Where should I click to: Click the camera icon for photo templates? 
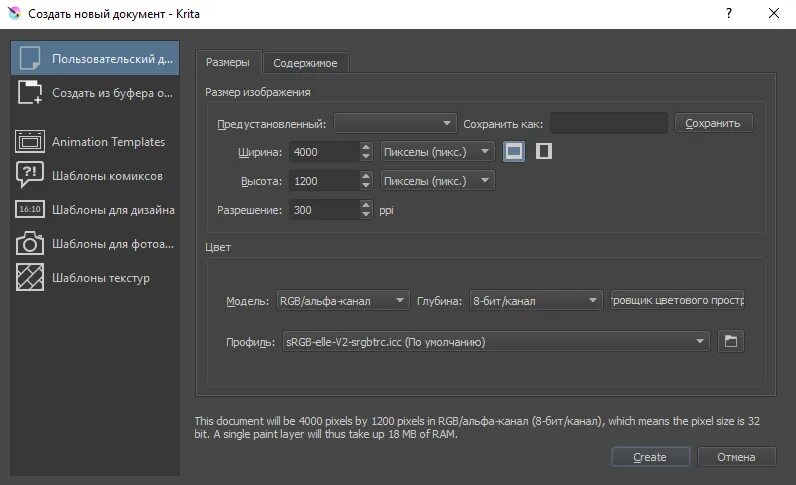pyautogui.click(x=29, y=243)
